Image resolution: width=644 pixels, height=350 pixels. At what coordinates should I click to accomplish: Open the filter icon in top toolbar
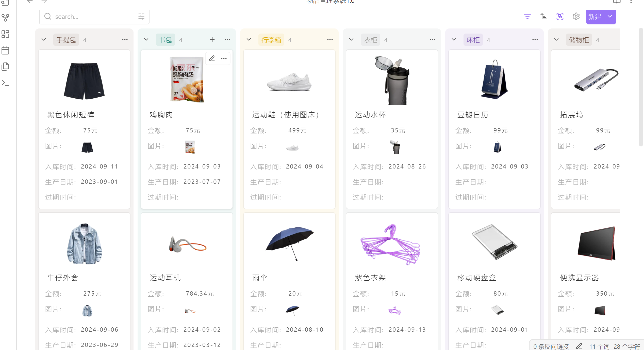click(527, 16)
